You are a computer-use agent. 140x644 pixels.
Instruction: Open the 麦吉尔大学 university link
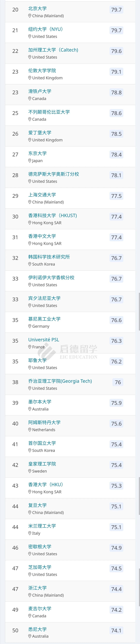coord(40,608)
